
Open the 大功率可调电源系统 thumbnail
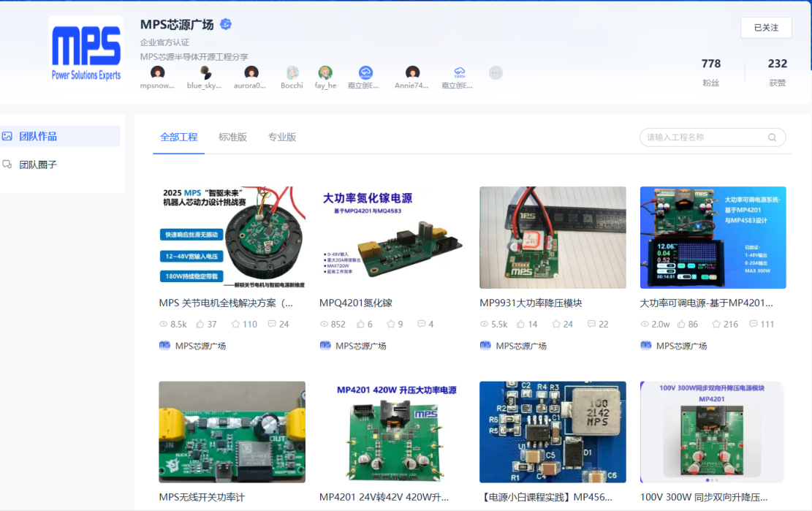click(x=713, y=237)
